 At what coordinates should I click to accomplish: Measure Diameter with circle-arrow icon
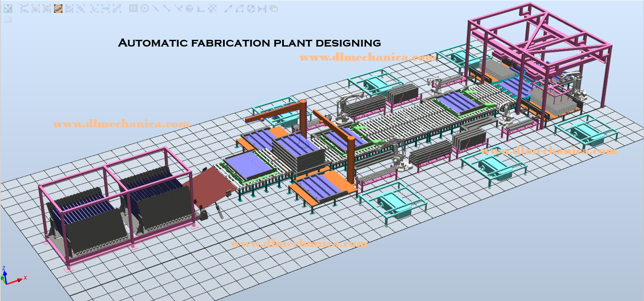point(251,8)
